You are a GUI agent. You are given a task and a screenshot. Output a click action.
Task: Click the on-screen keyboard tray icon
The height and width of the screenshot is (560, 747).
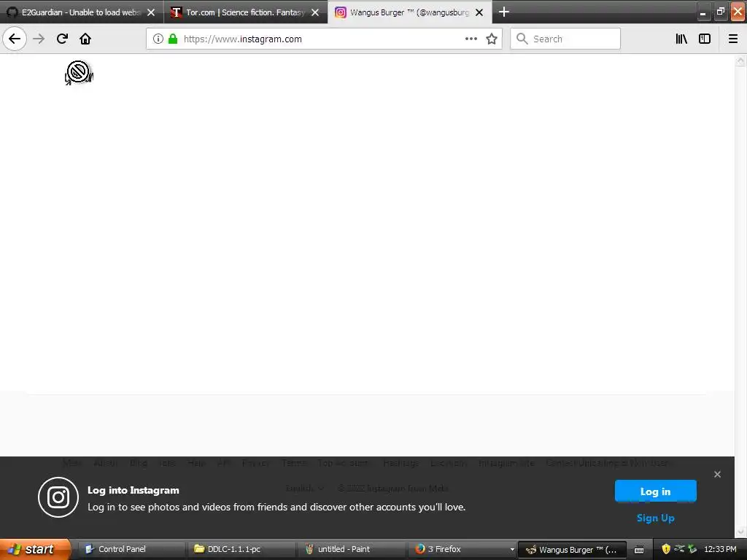[639, 550]
